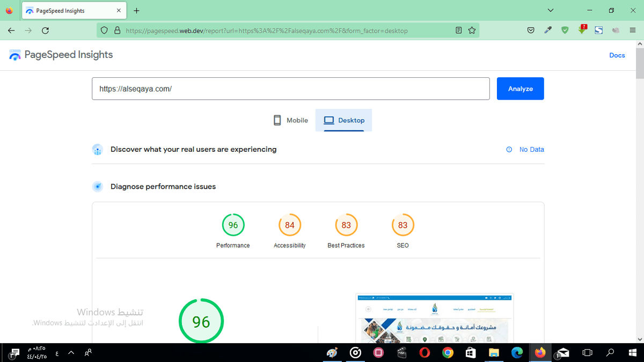Open a new tab with plus button

(x=136, y=11)
